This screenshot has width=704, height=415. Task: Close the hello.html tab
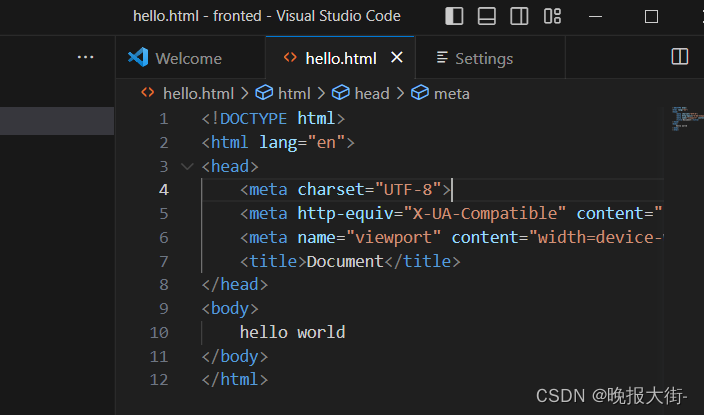(x=396, y=58)
